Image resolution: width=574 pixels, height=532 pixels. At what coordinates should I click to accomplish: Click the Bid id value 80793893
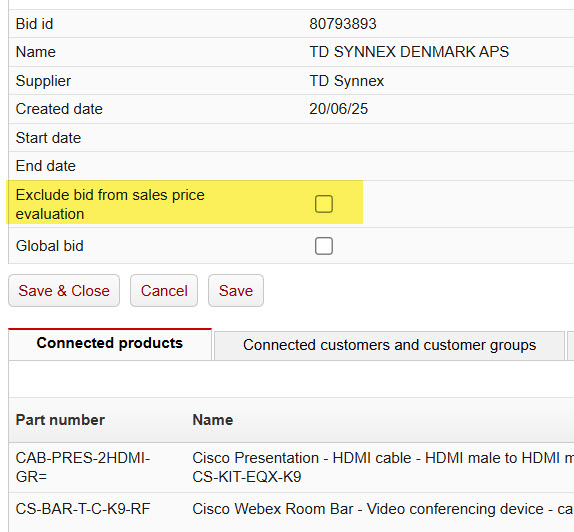[x=343, y=24]
